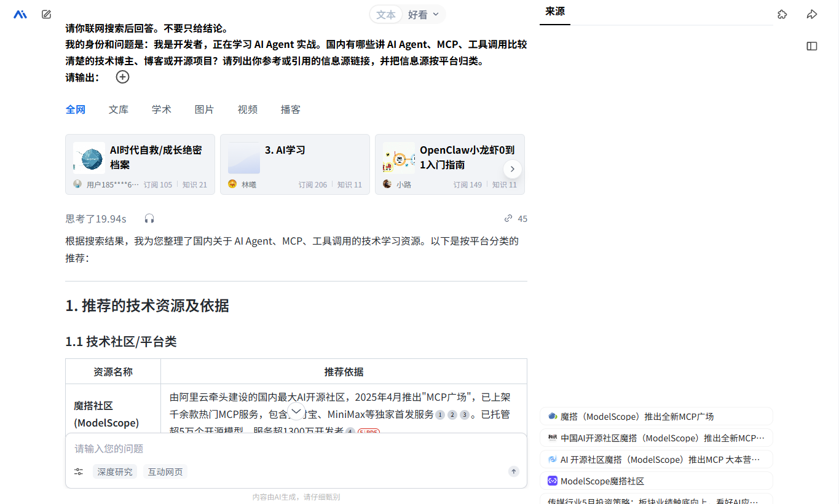The width and height of the screenshot is (839, 504).
Task: Expand the 思考了19.94s thinking details
Action: (96, 219)
